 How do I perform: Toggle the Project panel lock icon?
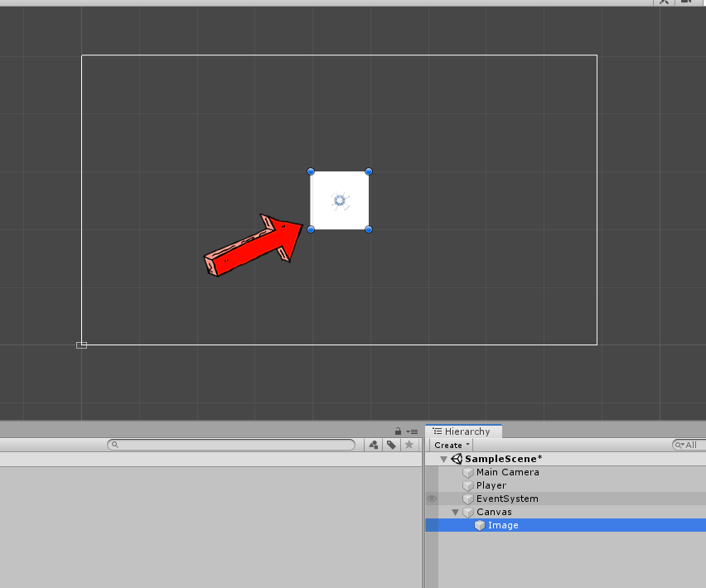pos(399,431)
